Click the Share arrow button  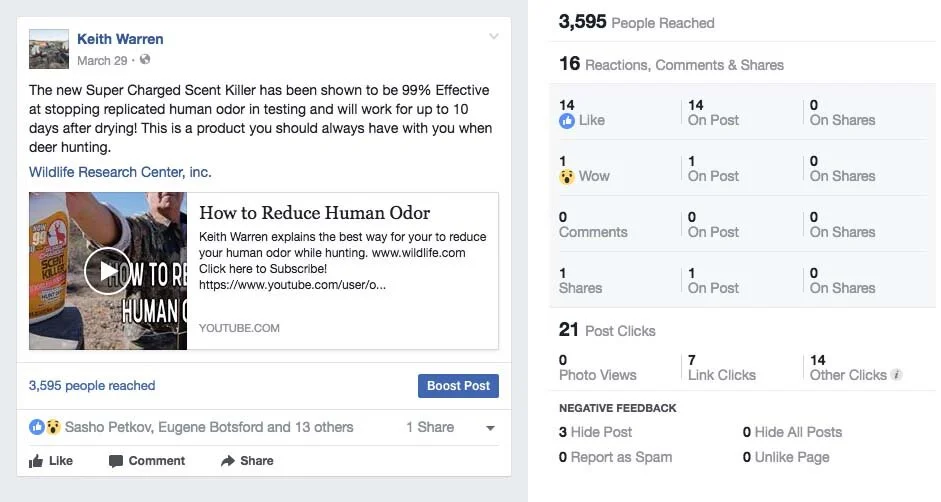[x=247, y=461]
